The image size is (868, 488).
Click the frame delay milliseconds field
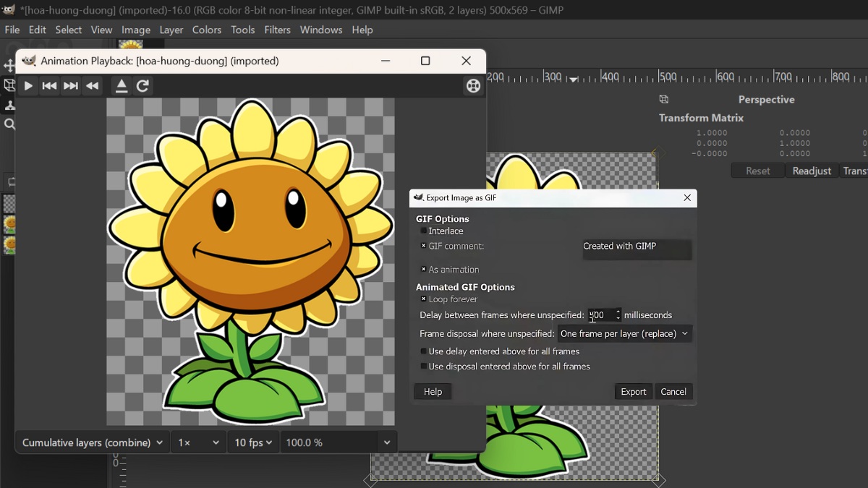pos(600,315)
